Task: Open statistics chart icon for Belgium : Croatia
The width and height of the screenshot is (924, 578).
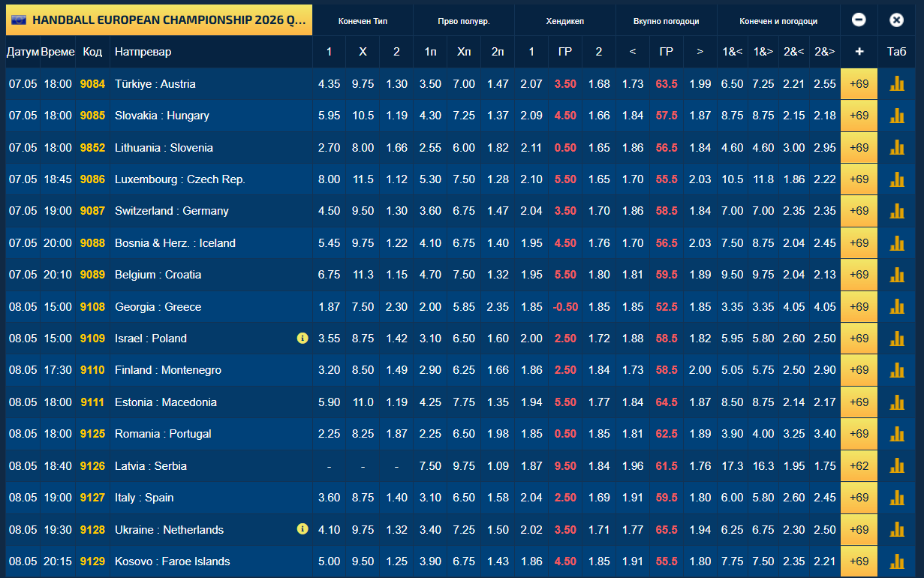Action: click(896, 275)
